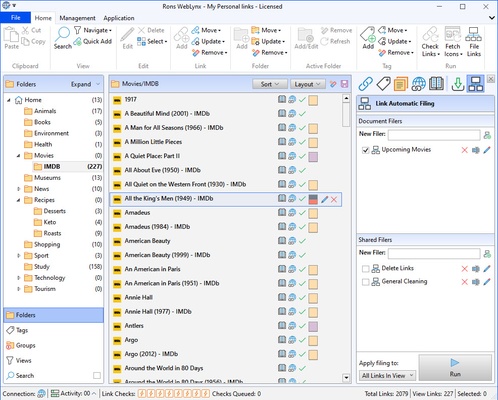This screenshot has height=400, width=498.
Task: Switch sidebar to Tags
Action: pos(53,330)
